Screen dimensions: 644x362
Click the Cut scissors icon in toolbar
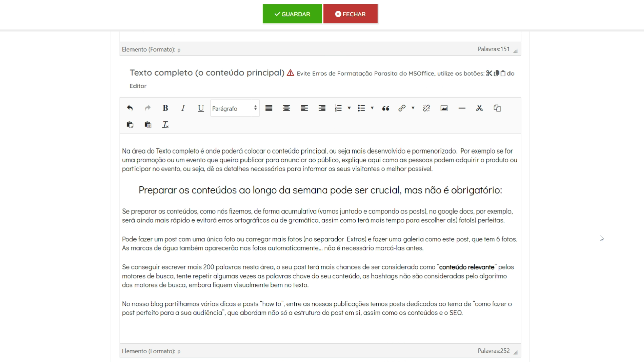(x=479, y=108)
